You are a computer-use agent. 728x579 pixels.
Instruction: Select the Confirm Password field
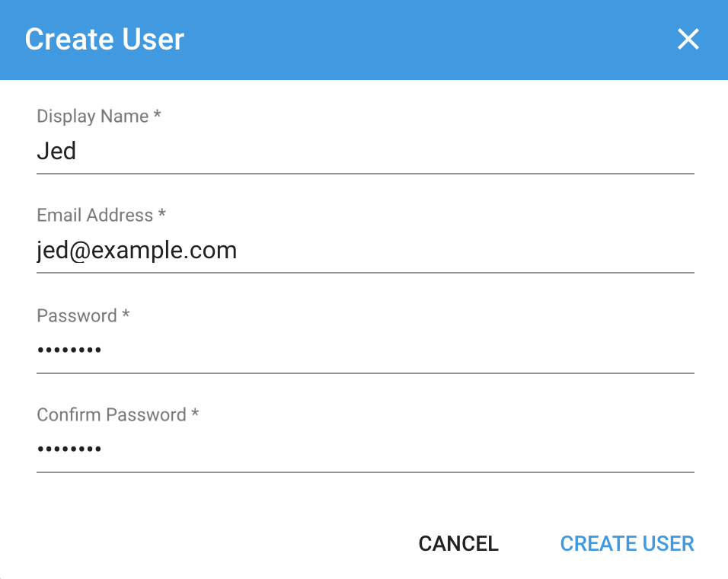[305, 448]
